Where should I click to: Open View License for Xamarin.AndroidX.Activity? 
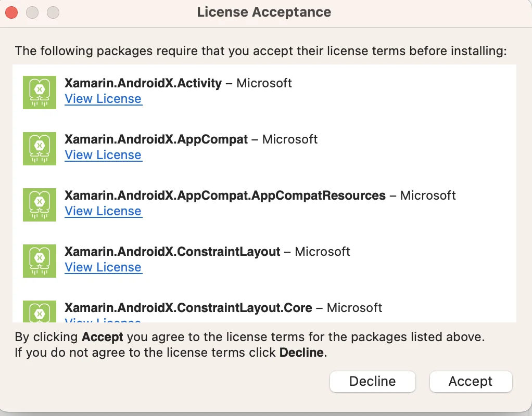point(103,99)
